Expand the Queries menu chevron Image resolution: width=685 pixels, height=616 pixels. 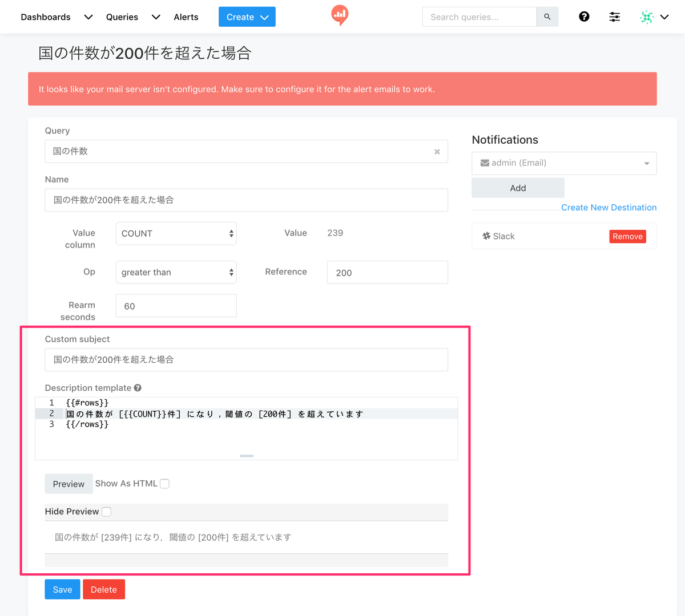click(156, 17)
